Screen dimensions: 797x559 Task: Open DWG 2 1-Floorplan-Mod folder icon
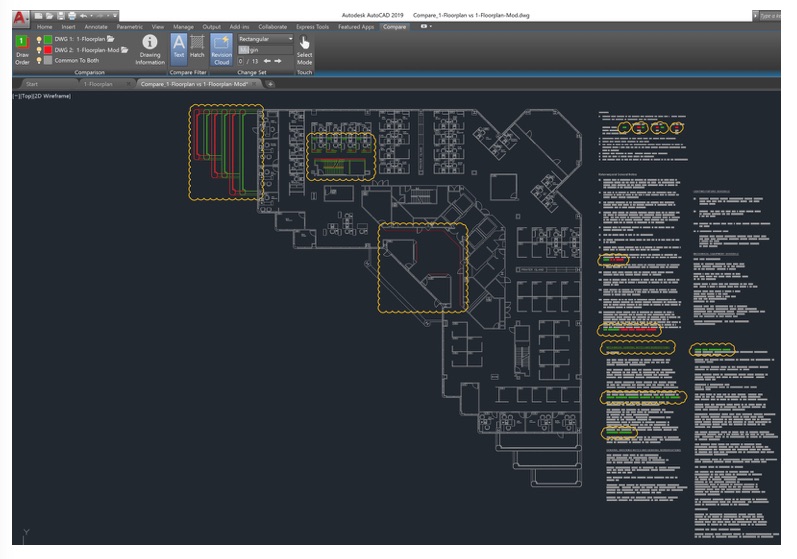click(125, 49)
